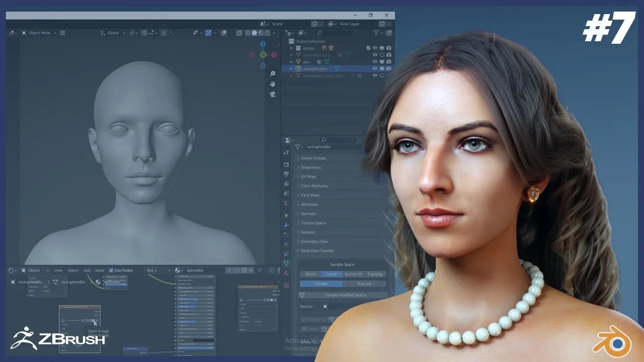This screenshot has height=362, width=644.
Task: Select Local sample space option
Action: [x=332, y=274]
